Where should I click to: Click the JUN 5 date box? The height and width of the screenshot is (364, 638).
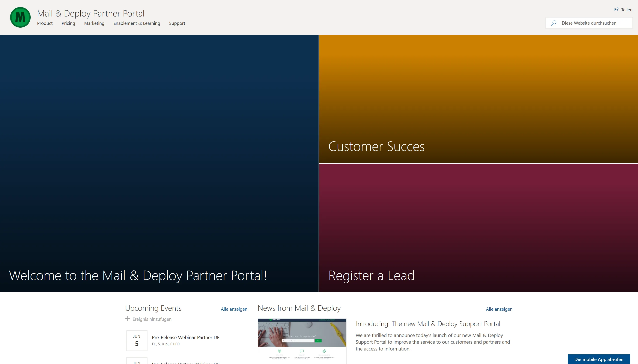[x=137, y=340]
